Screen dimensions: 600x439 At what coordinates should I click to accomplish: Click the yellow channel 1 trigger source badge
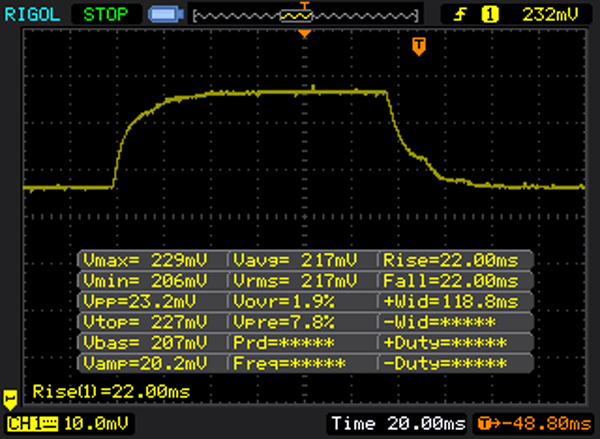[x=490, y=15]
